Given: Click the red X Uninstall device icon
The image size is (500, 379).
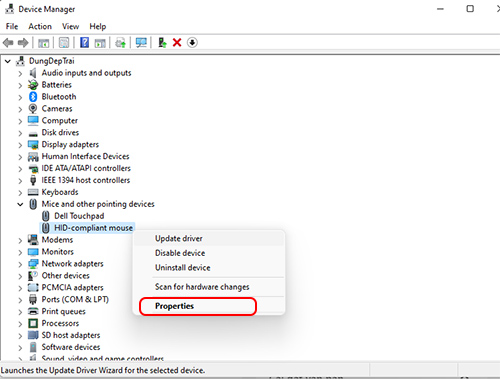Looking at the screenshot, I should pyautogui.click(x=177, y=42).
